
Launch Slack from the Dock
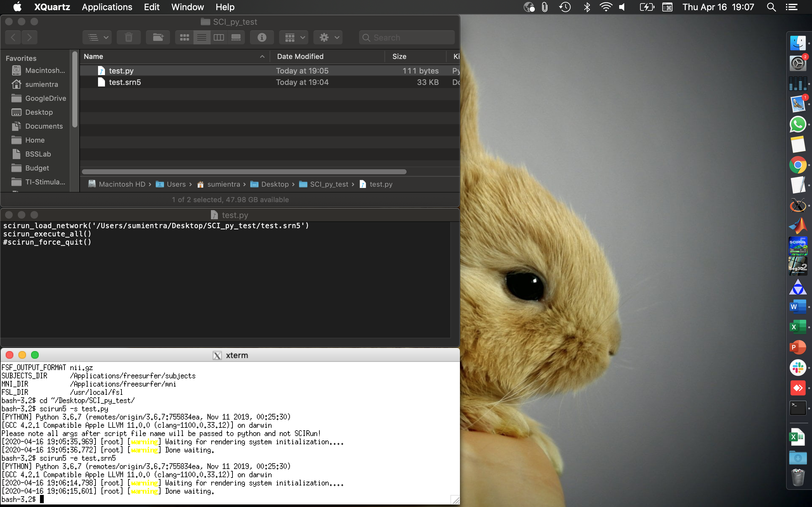pos(799,368)
